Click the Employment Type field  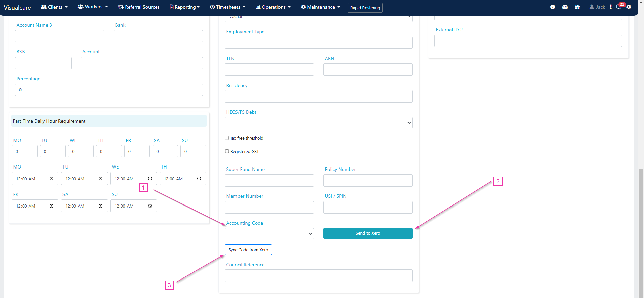[x=318, y=43]
